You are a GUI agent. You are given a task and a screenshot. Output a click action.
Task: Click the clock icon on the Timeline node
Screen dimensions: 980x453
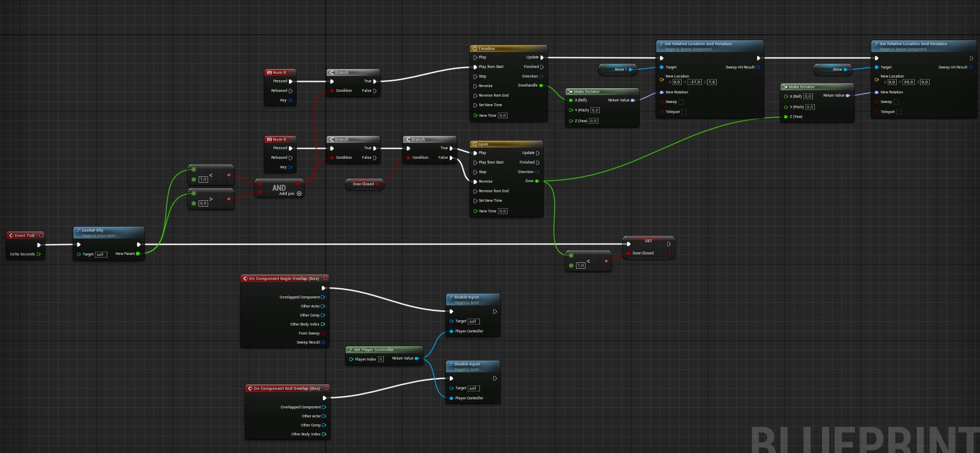coord(475,49)
